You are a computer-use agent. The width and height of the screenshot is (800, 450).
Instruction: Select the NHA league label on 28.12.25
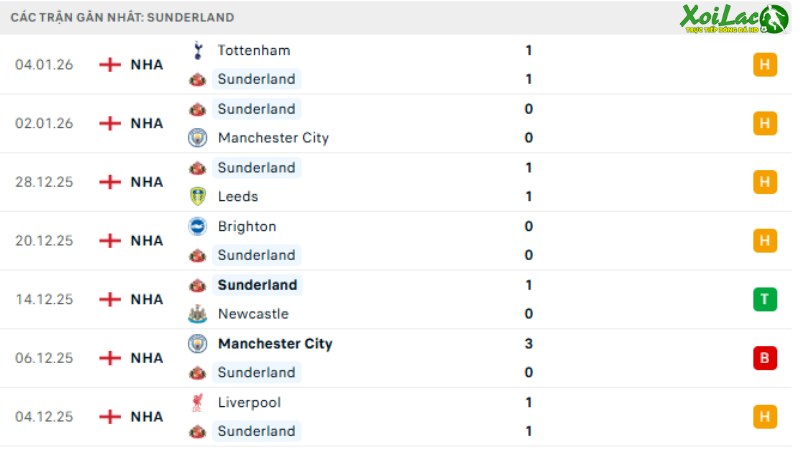point(147,182)
